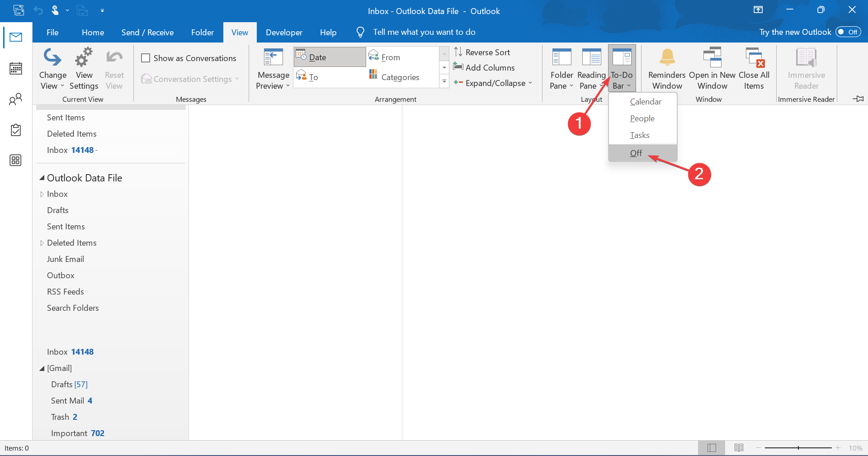Click Send/Receive All Folders quick access icon
This screenshot has width=868, height=456.
pos(19,10)
